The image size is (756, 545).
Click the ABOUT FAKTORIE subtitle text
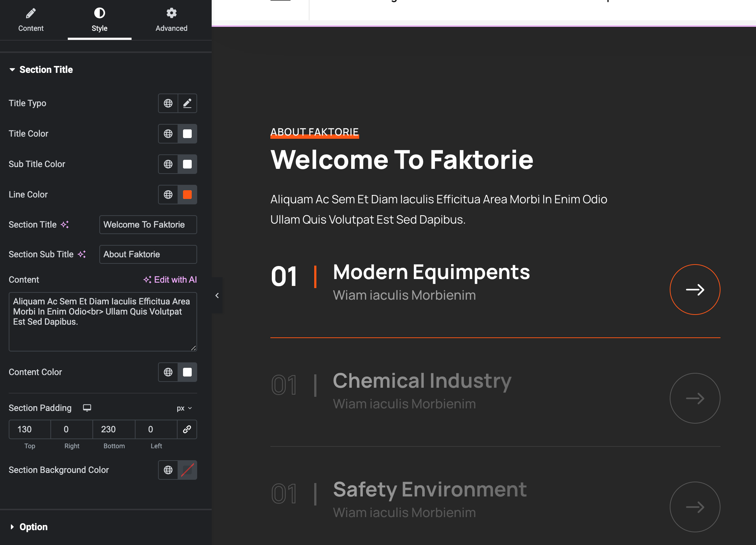point(315,132)
